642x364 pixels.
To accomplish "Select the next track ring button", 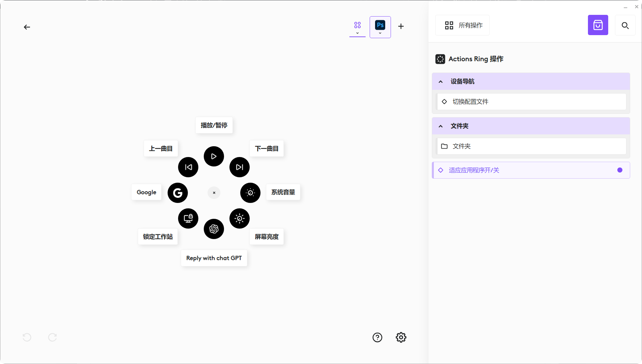I will (x=240, y=167).
